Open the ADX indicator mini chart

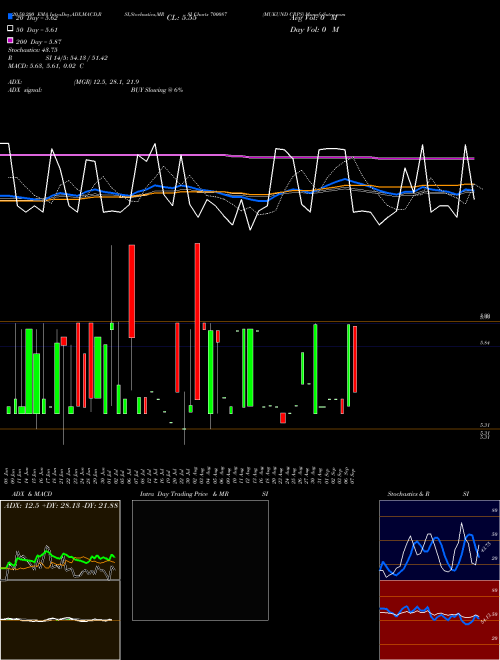(x=60, y=540)
